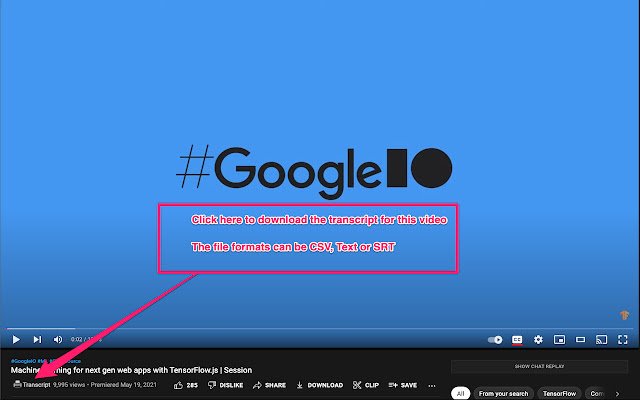Show more chips with the right chevron
Screen dimensions: 640x400
(617, 393)
